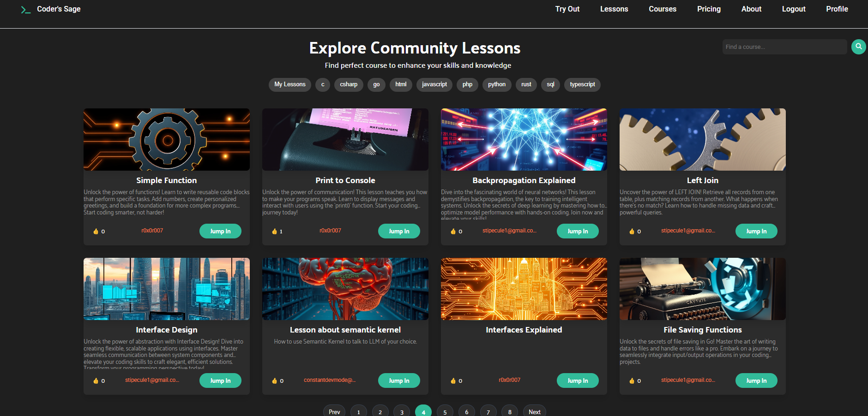Filter lessons by sql tag
Screen dimensions: 868x416
click(x=550, y=84)
